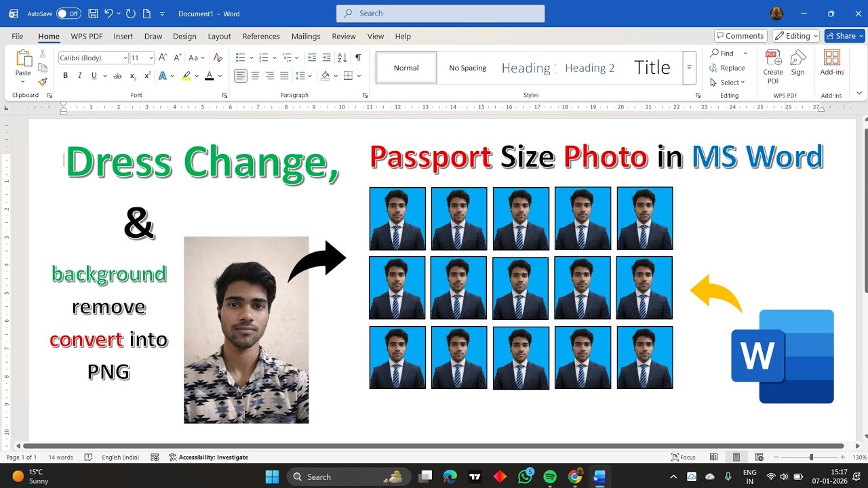Click Replace in Editing group

point(727,68)
